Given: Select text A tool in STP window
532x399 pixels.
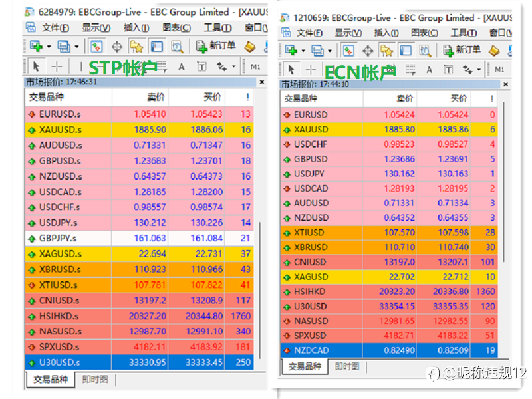Looking at the screenshot, I should click(182, 67).
